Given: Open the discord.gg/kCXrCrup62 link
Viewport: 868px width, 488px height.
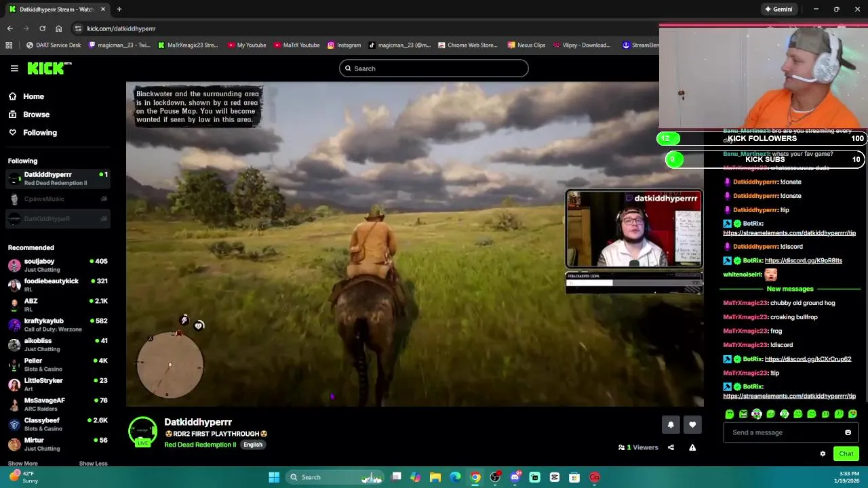Looking at the screenshot, I should tap(808, 359).
